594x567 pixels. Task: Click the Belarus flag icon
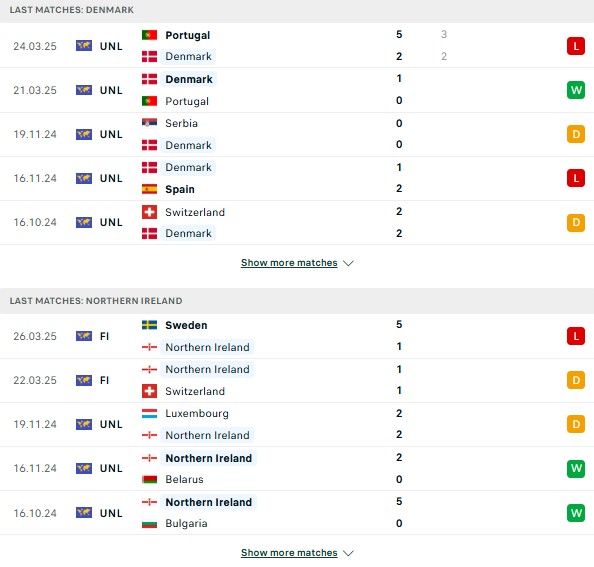point(149,480)
